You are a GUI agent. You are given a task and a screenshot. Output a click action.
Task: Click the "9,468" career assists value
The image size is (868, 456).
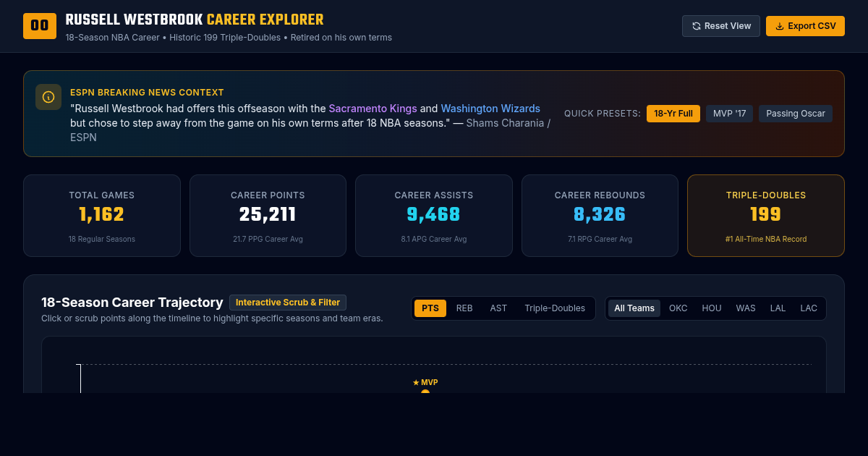click(434, 215)
